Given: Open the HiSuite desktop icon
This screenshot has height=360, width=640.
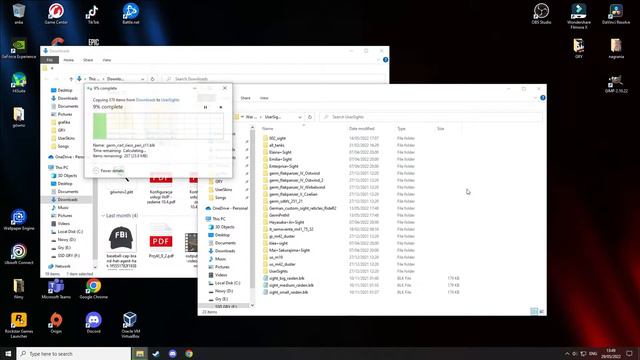Looking at the screenshot, I should click(x=19, y=83).
